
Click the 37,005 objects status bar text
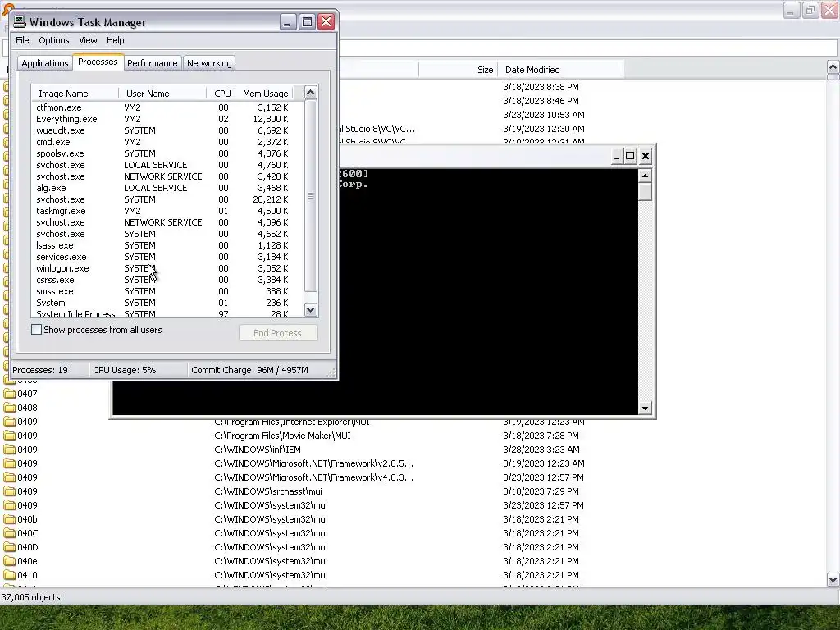[30, 597]
